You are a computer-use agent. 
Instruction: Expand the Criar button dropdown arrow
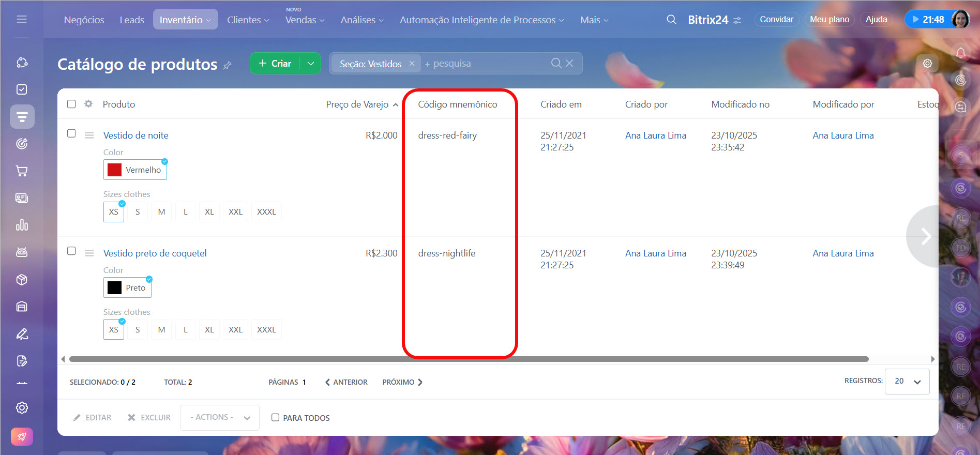(310, 63)
